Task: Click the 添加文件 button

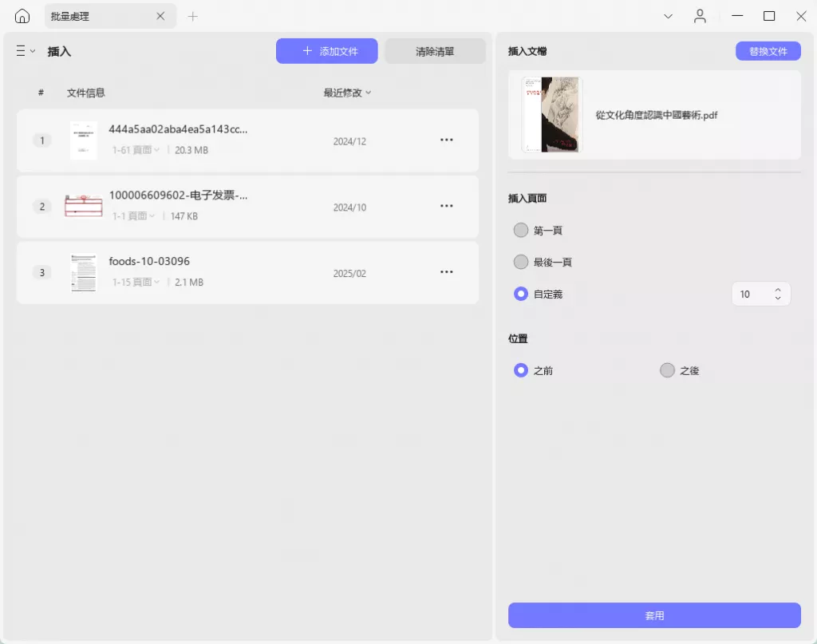Action: pyautogui.click(x=326, y=51)
